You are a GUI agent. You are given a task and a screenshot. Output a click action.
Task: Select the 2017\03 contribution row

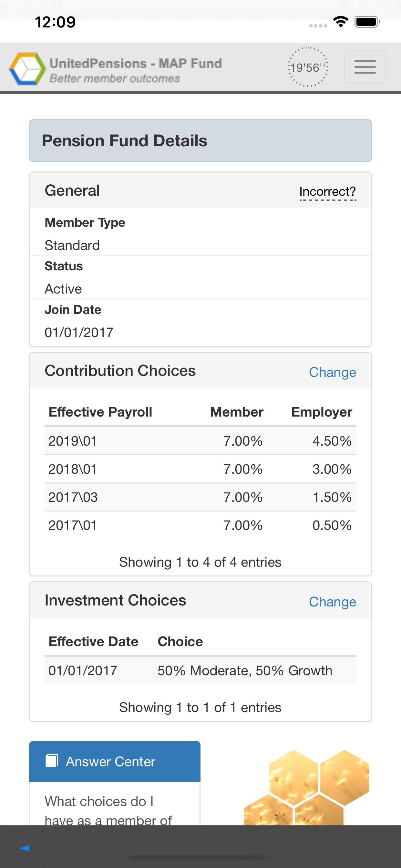coord(200,497)
